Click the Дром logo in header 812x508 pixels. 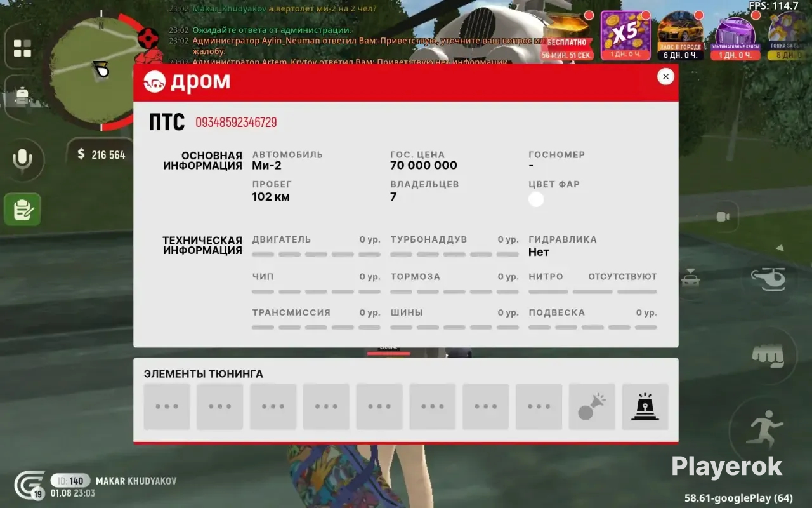187,82
